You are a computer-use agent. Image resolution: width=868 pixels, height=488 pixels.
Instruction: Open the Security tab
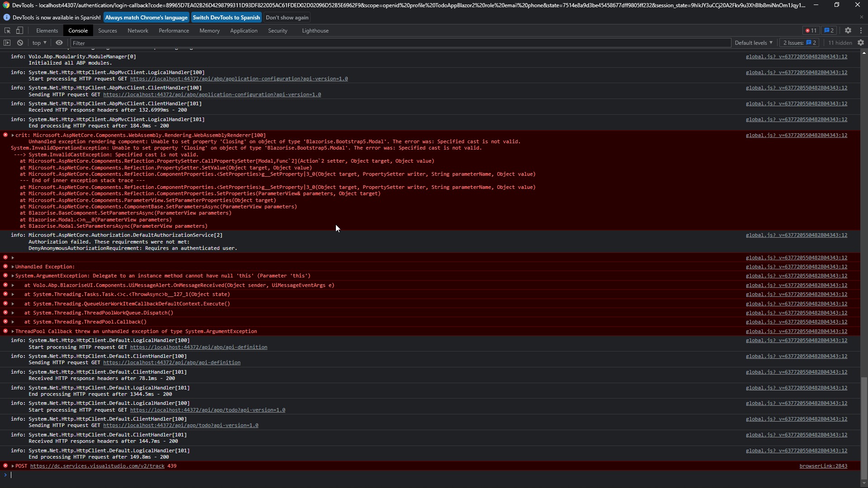[x=278, y=31]
